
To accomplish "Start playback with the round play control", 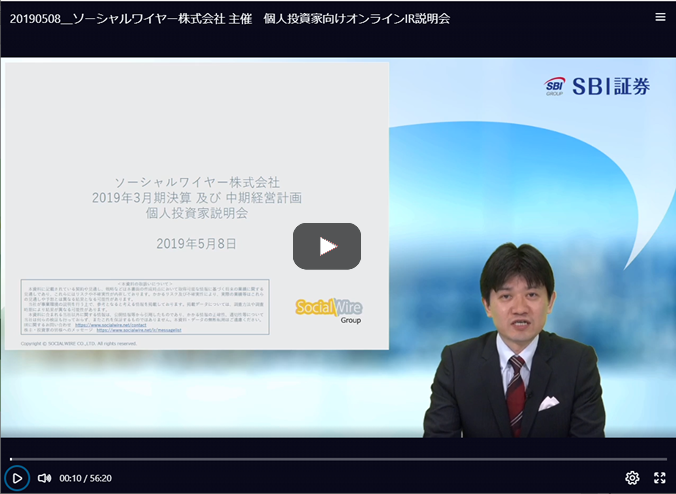I will point(17,478).
